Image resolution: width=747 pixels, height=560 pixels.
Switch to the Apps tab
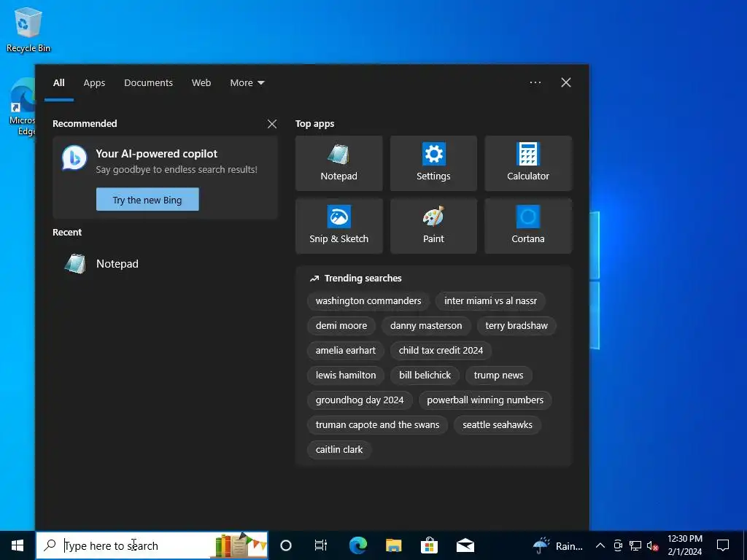(x=94, y=83)
